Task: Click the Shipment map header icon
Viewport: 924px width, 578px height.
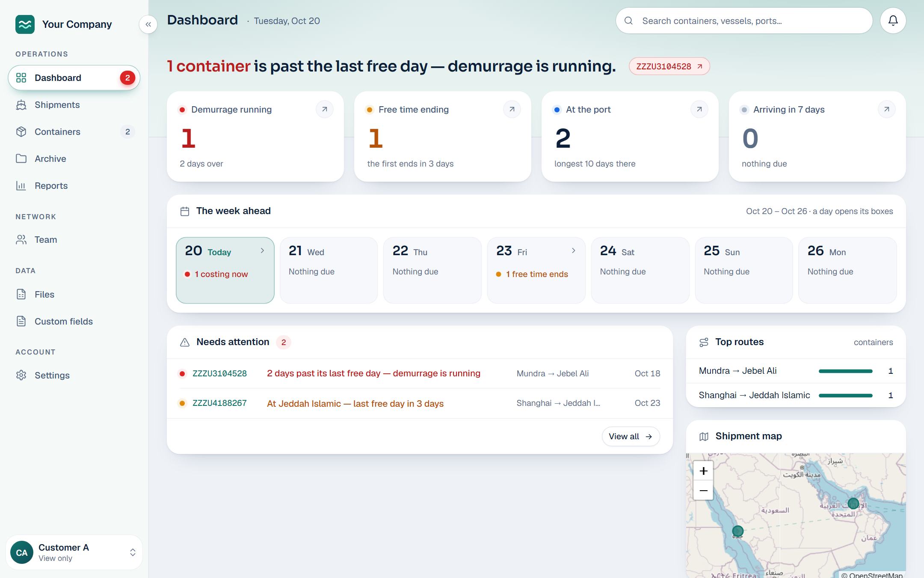Action: [x=704, y=436]
